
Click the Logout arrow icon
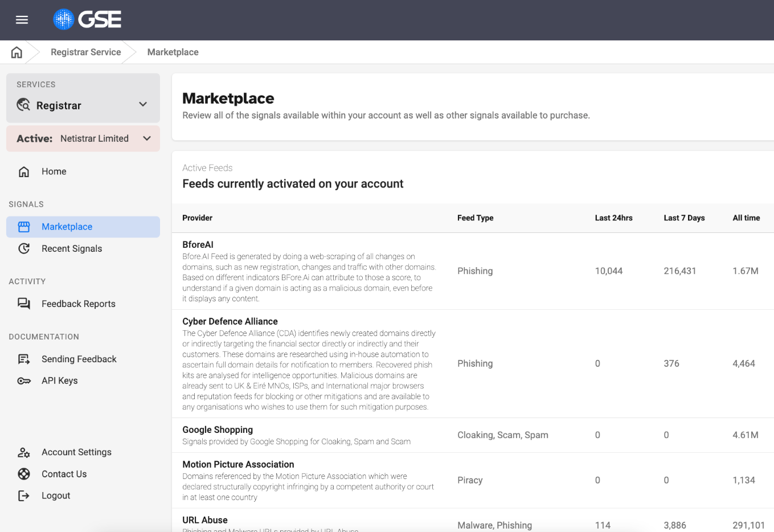(x=24, y=496)
